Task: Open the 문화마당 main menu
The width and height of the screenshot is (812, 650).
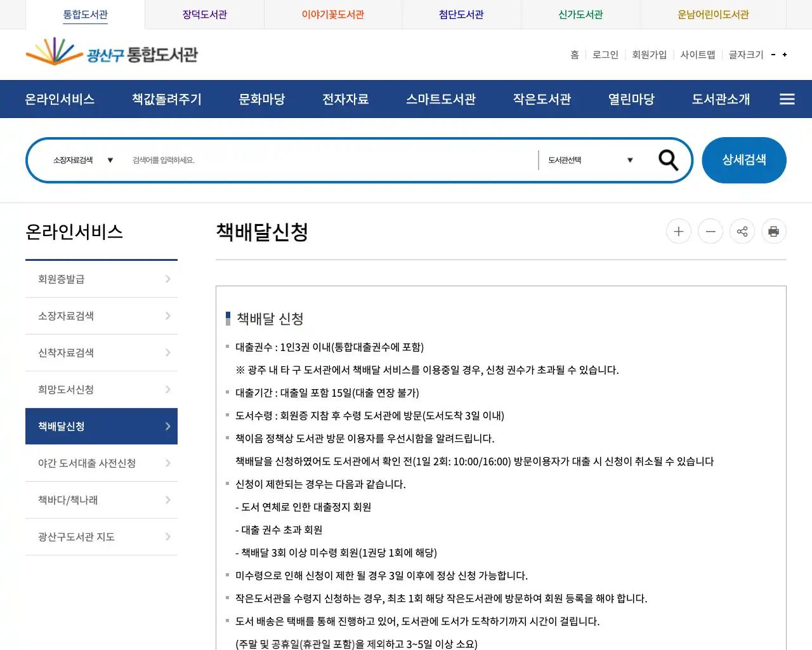Action: [x=262, y=99]
